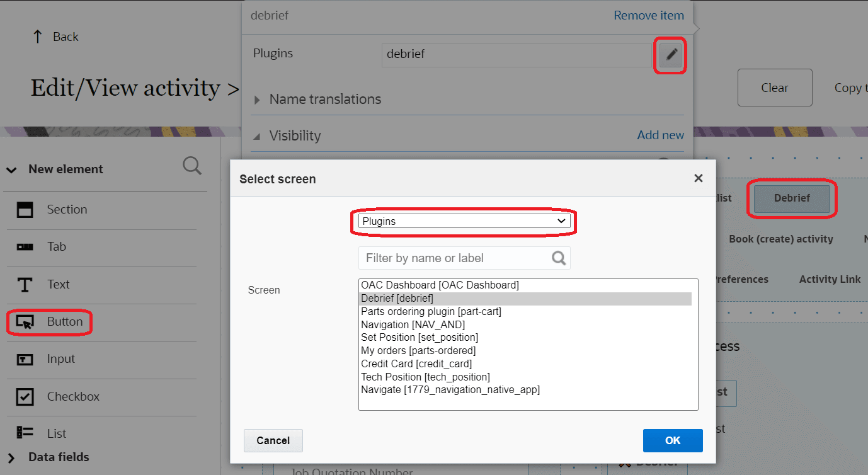
Task: Click the Input element label
Action: point(61,359)
